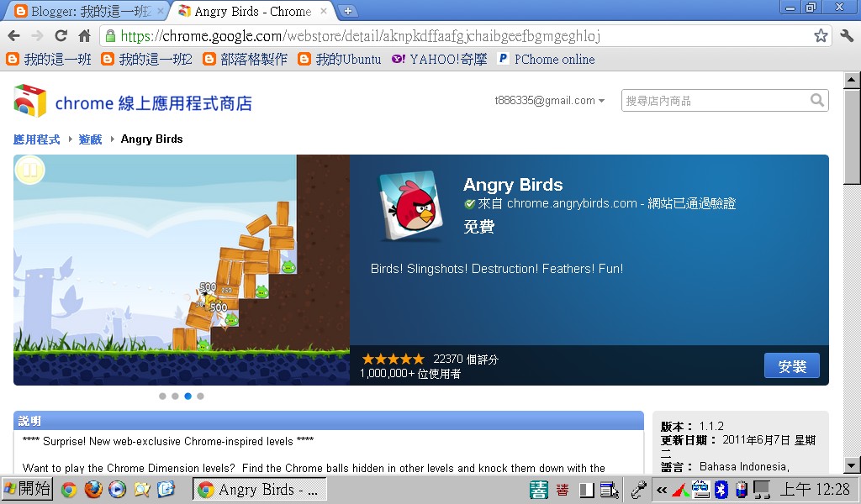
Task: Launch Chrome from quick launch bar
Action: [x=69, y=489]
